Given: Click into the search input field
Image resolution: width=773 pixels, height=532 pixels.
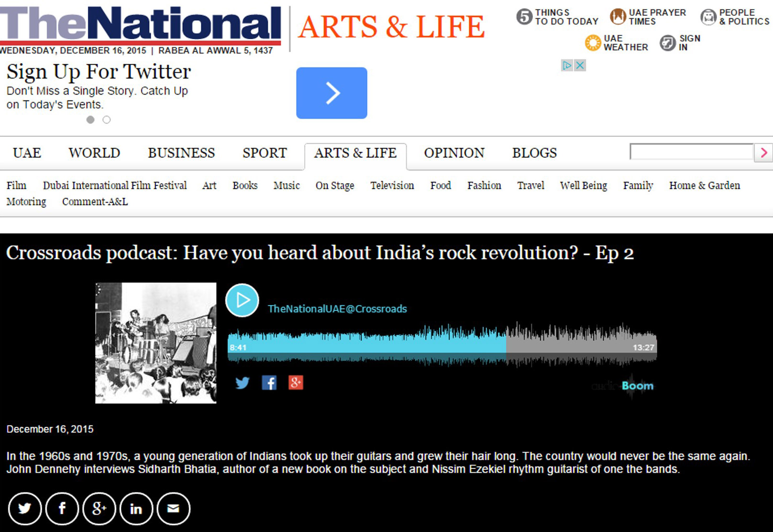Looking at the screenshot, I should [x=692, y=152].
